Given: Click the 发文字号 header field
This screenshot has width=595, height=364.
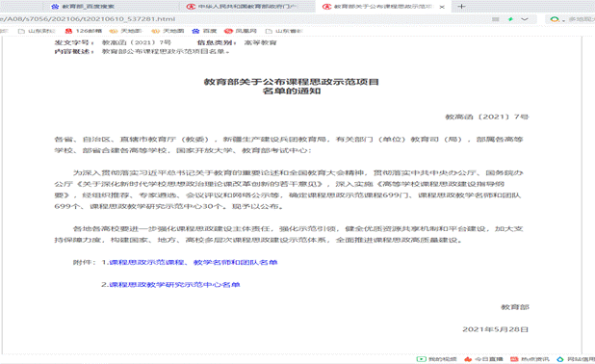Looking at the screenshot, I should (113, 42).
